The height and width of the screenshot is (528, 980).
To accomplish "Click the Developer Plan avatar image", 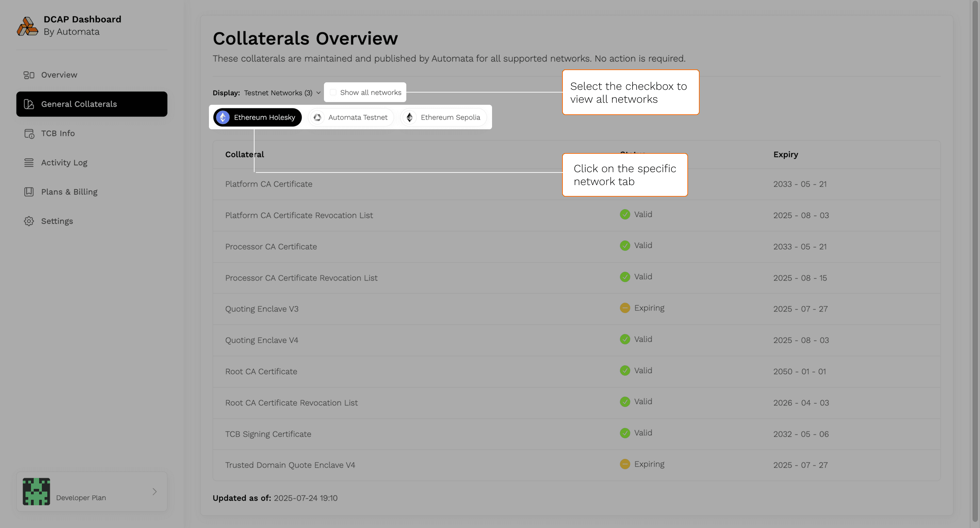I will tap(36, 492).
